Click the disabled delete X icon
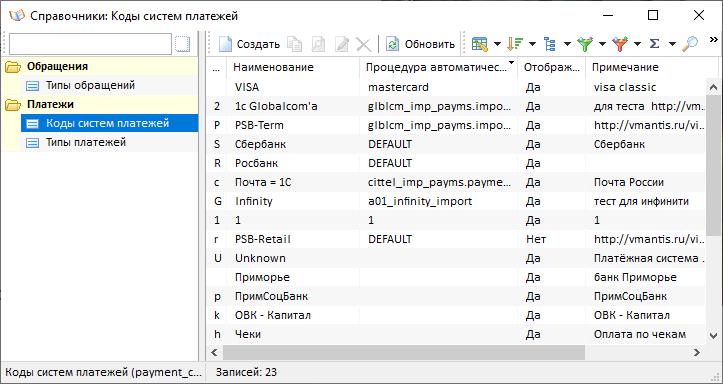723x384 pixels. (364, 44)
